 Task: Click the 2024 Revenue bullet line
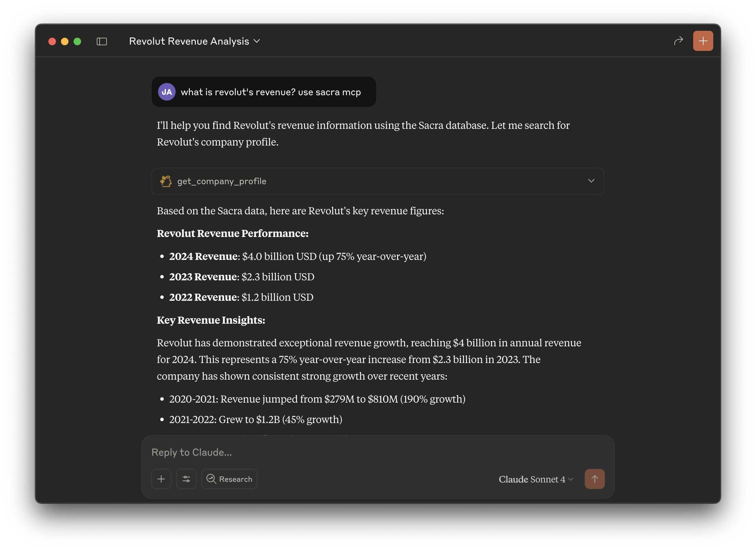(298, 256)
